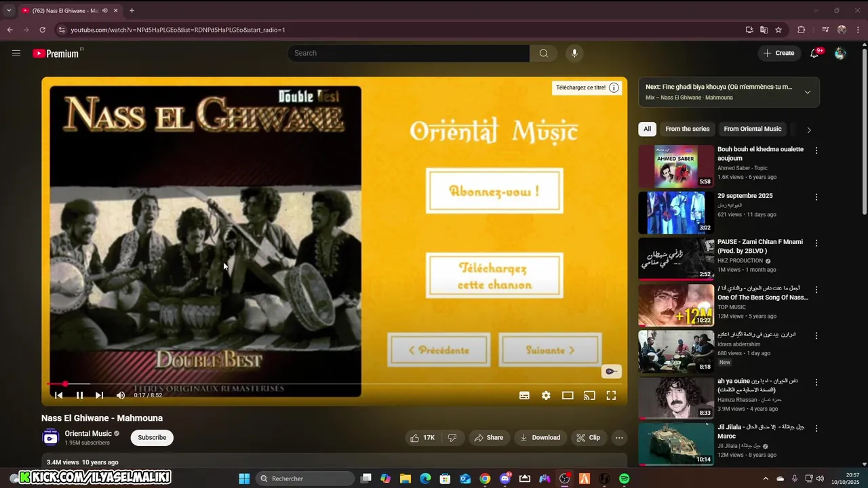Open the Chrome tab search dropdown
868x488 pixels.
[x=9, y=10]
